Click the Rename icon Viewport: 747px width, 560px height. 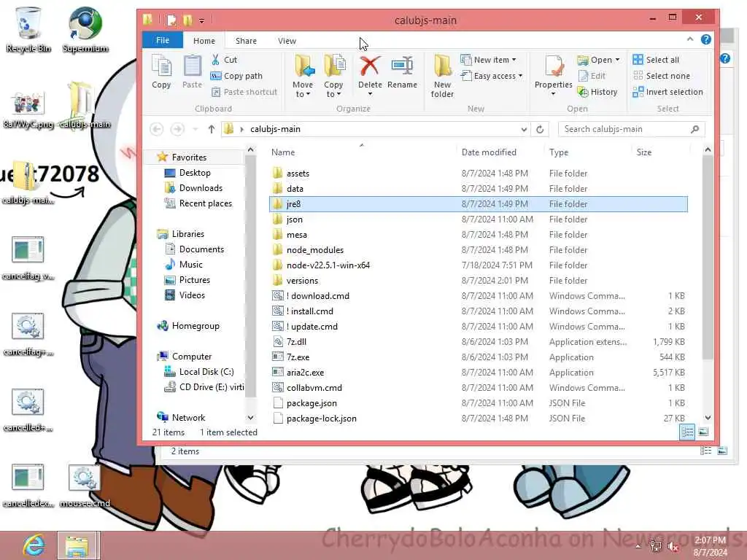tap(402, 66)
